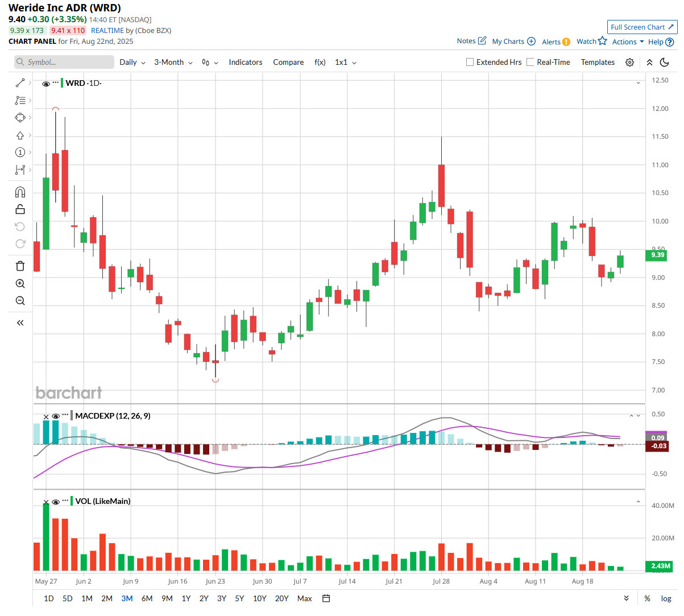The width and height of the screenshot is (684, 616).
Task: Click the star icon next to Watch
Action: tap(603, 41)
